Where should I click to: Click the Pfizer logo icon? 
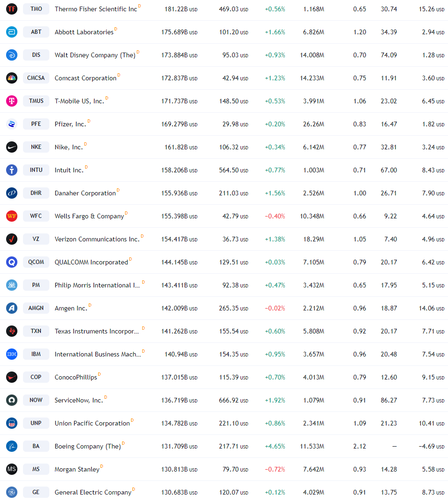click(12, 124)
